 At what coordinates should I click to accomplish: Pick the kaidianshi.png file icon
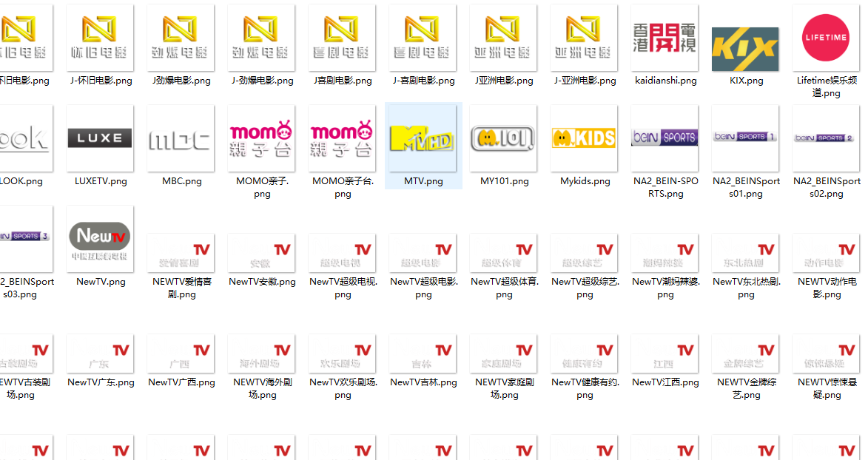click(665, 38)
